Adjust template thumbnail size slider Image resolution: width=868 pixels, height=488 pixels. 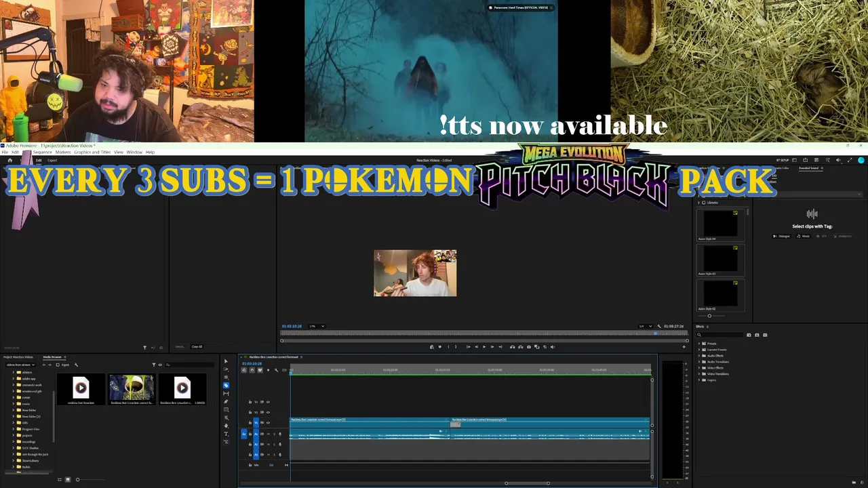pos(709,316)
